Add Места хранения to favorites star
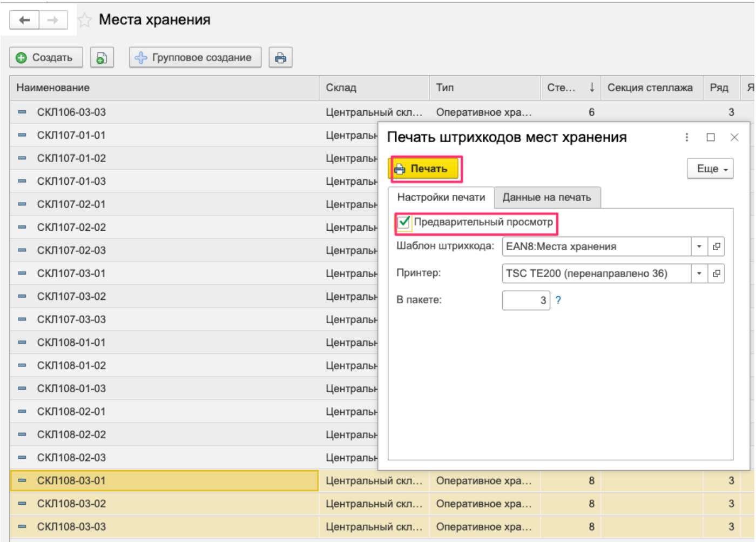Image resolution: width=756 pixels, height=542 pixels. pyautogui.click(x=84, y=21)
